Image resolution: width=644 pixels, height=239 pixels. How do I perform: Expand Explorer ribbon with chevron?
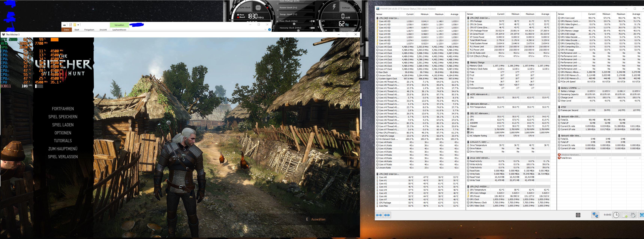coord(265,30)
